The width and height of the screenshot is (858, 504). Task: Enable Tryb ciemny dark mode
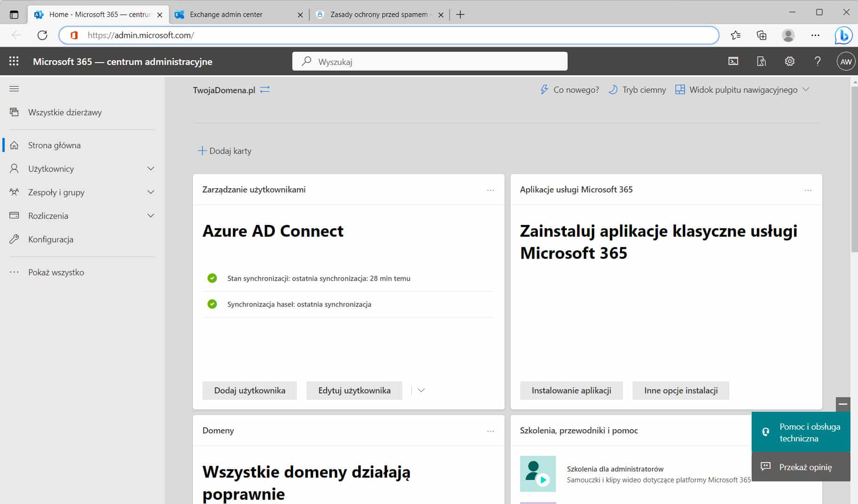[x=637, y=89]
